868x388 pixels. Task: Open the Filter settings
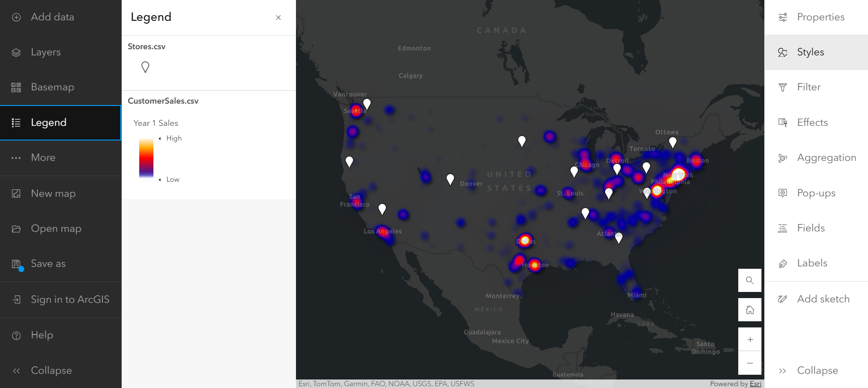pos(808,87)
